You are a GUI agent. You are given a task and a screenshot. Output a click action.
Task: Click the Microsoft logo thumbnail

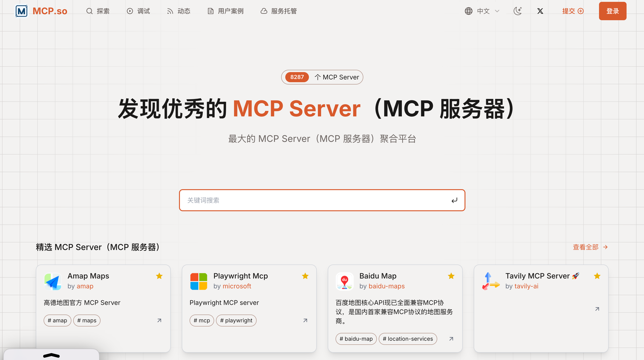(199, 281)
